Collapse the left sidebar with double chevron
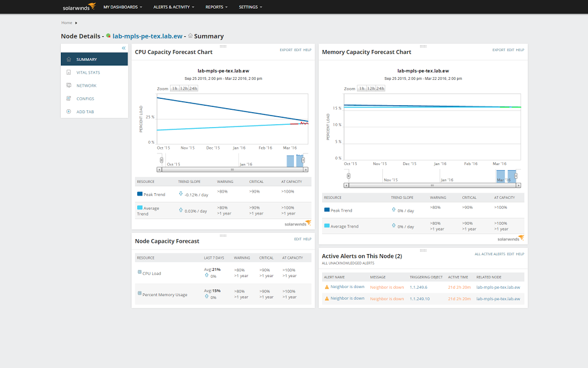Image resolution: width=588 pixels, height=368 pixels. tap(123, 49)
